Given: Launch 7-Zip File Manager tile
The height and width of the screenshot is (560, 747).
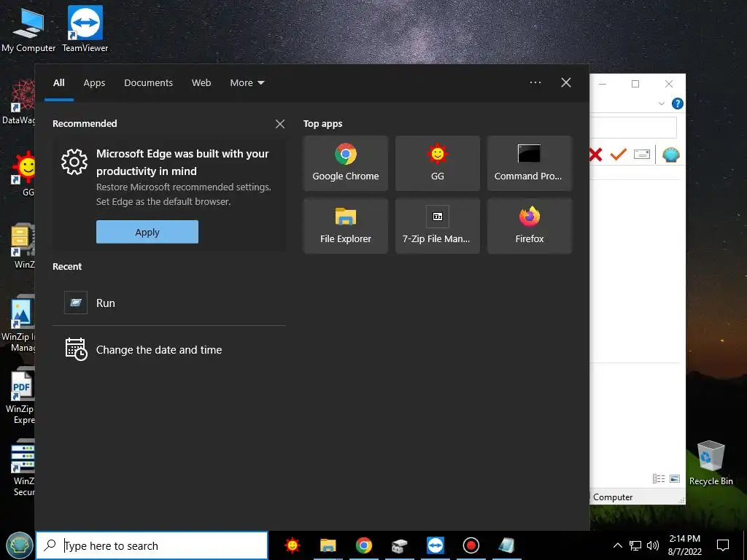Looking at the screenshot, I should pyautogui.click(x=438, y=226).
